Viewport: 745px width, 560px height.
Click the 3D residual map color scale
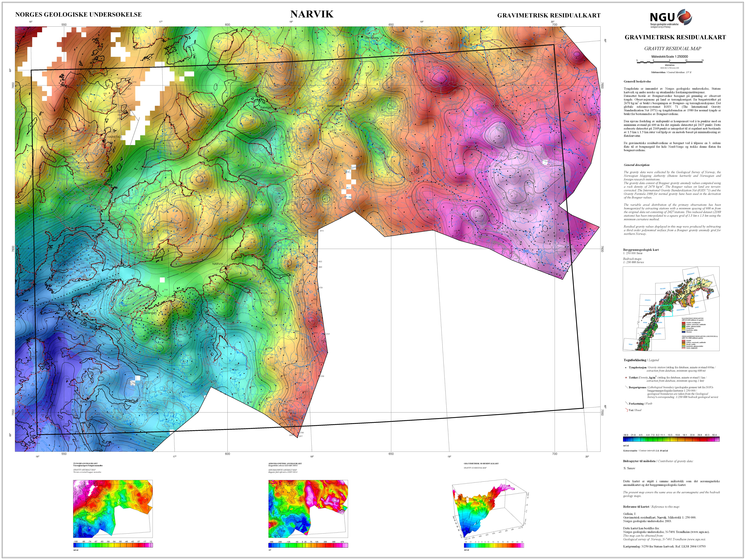pos(494,546)
